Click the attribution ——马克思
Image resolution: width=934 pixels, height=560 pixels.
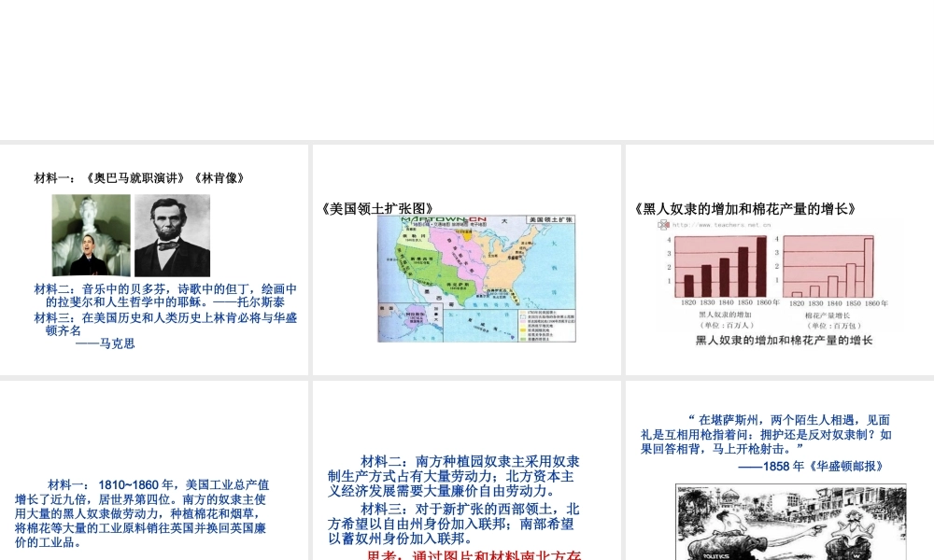[106, 343]
